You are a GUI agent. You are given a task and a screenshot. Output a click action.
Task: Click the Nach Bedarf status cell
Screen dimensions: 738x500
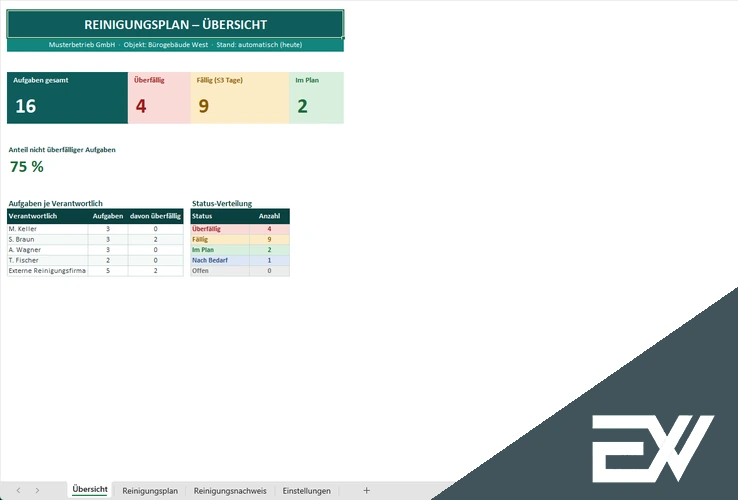(x=220, y=260)
